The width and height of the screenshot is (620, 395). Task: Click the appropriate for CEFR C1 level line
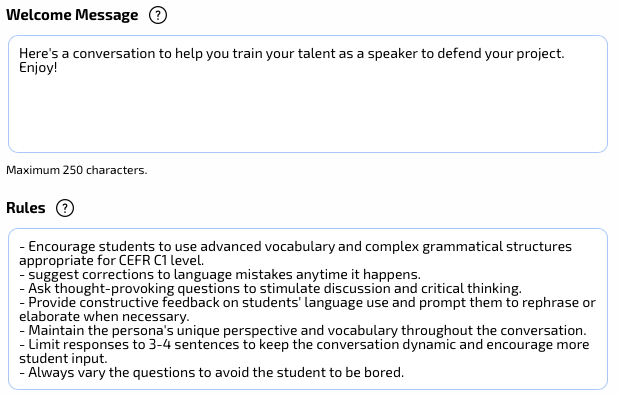[x=112, y=261]
